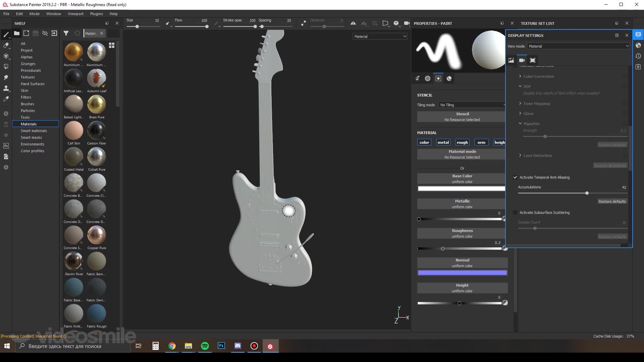Select the Eraser tool
This screenshot has width=644, height=362.
[x=6, y=45]
